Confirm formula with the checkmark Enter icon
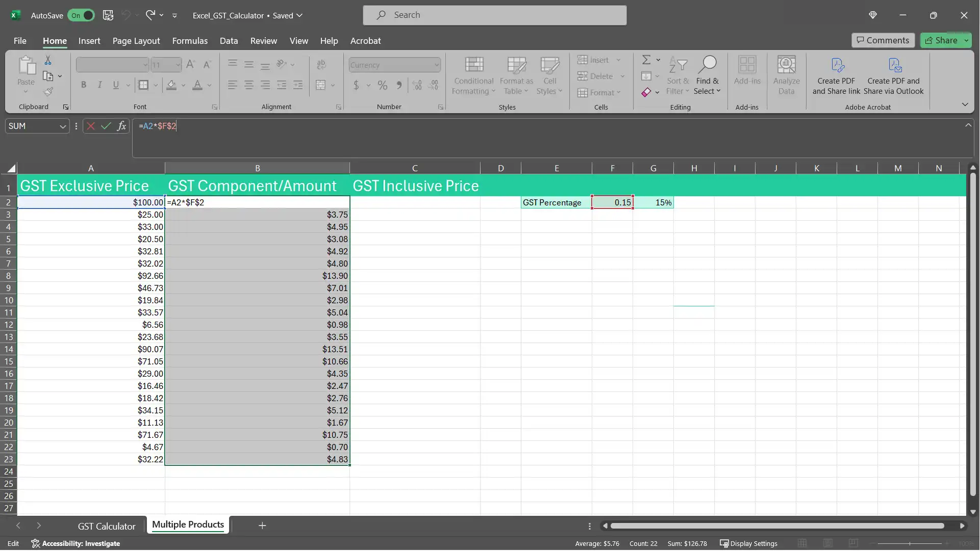980x551 pixels. coord(106,126)
